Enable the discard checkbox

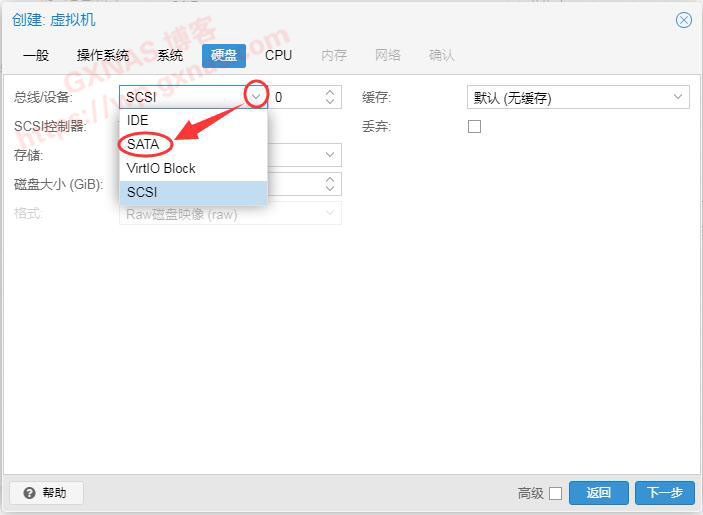(475, 126)
